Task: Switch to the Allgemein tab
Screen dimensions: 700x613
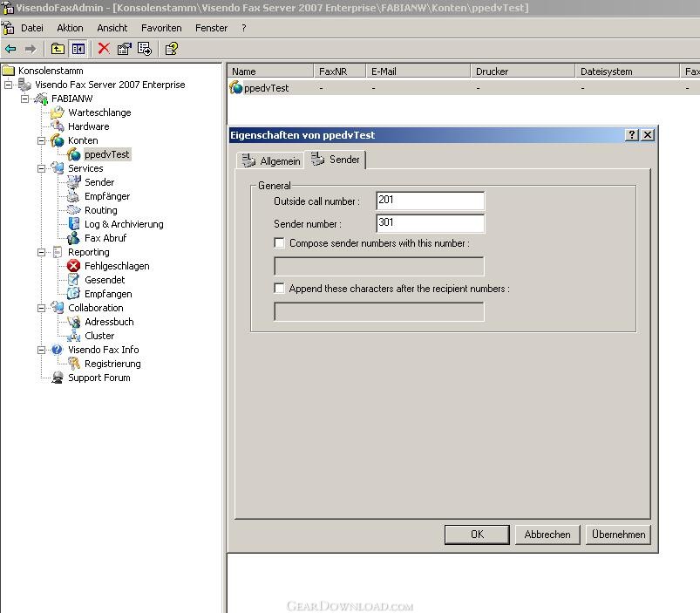Action: (270, 160)
